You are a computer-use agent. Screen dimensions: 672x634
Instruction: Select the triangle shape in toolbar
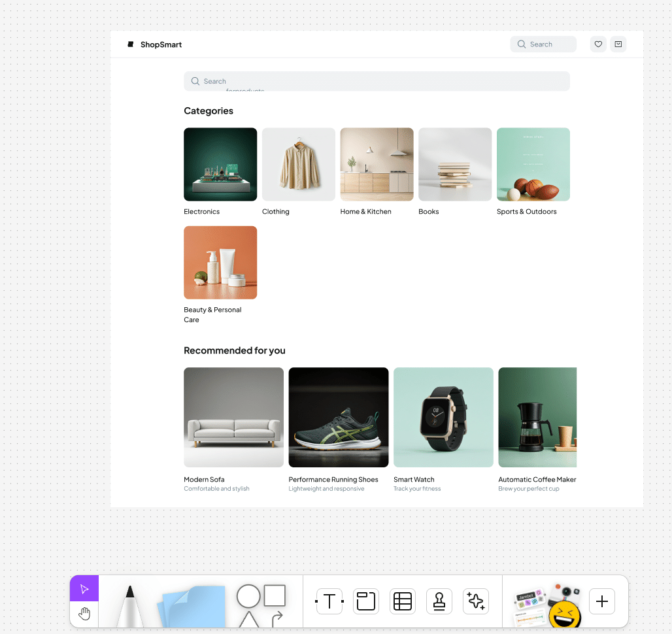[248, 620]
